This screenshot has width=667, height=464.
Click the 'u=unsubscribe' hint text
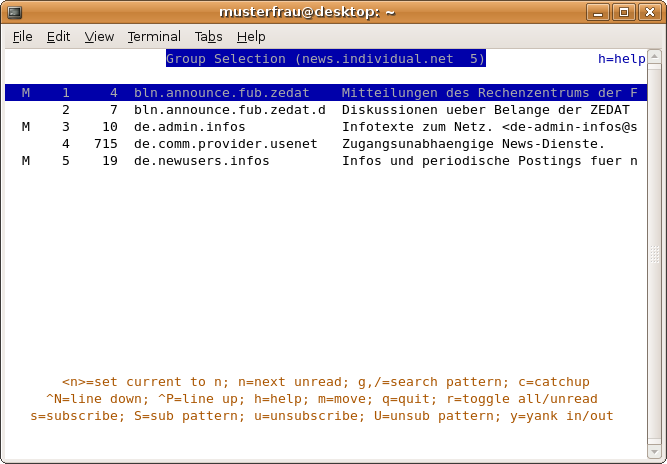(x=306, y=416)
